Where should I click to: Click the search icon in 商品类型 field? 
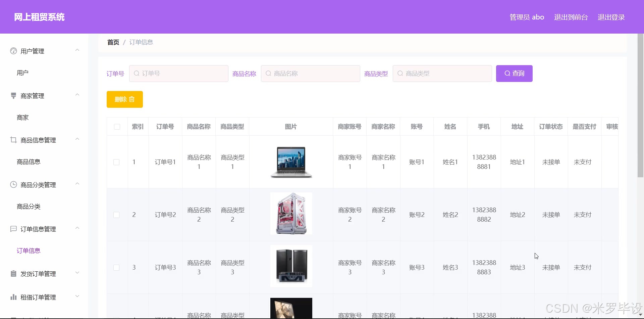pyautogui.click(x=400, y=73)
